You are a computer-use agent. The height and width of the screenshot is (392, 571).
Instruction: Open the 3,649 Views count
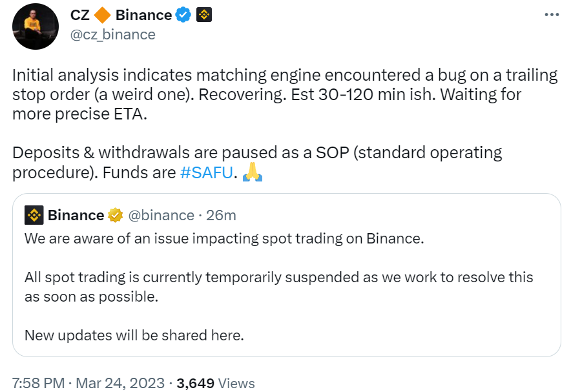pos(215,383)
